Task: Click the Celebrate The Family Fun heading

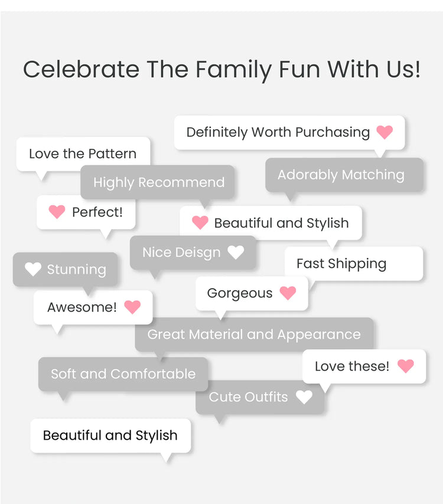Action: 221,69
